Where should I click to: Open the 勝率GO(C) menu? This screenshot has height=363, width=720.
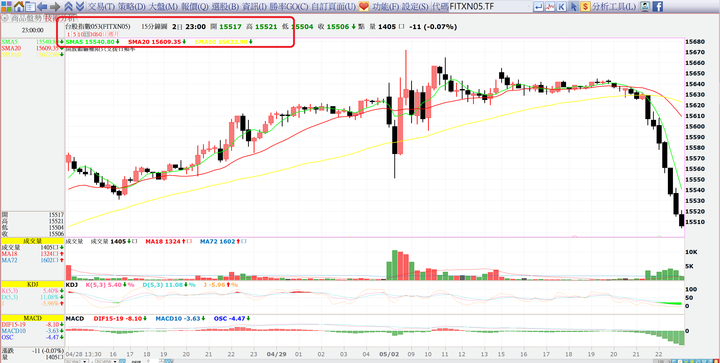(289, 6)
